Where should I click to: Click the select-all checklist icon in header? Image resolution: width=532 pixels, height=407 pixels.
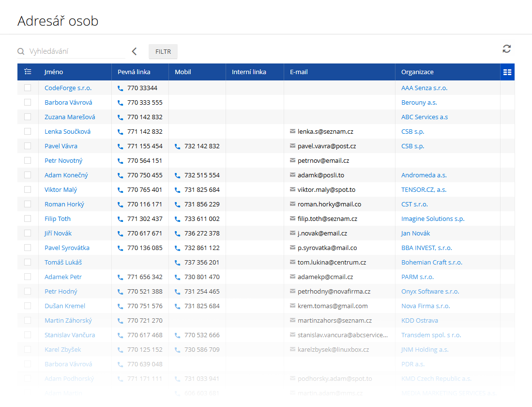pyautogui.click(x=28, y=72)
